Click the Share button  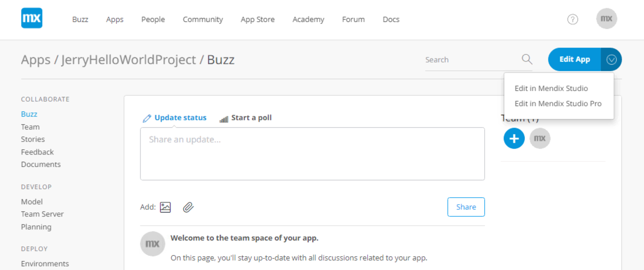coord(466,207)
